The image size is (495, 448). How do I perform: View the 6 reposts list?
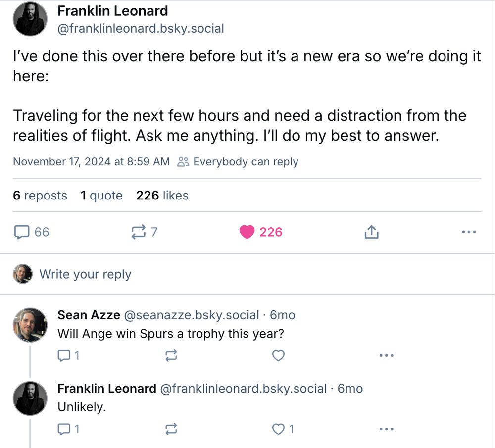coord(40,196)
